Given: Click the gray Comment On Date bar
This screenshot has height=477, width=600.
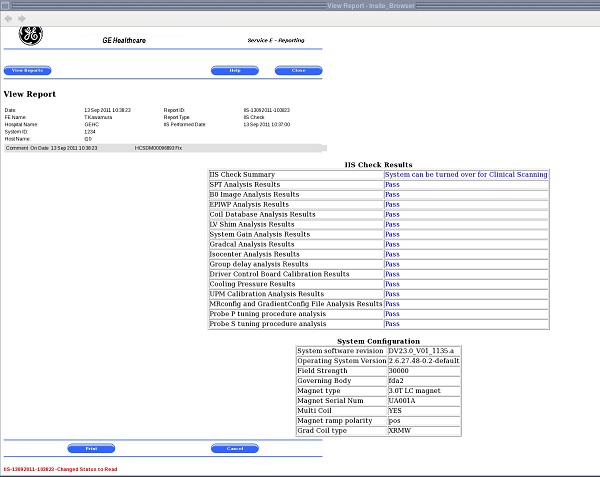Looking at the screenshot, I should click(x=165, y=148).
